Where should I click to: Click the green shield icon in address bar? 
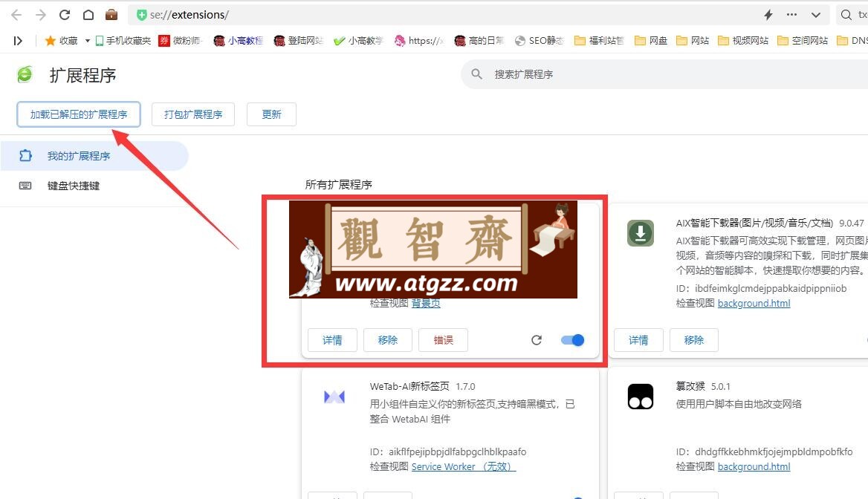click(x=142, y=15)
